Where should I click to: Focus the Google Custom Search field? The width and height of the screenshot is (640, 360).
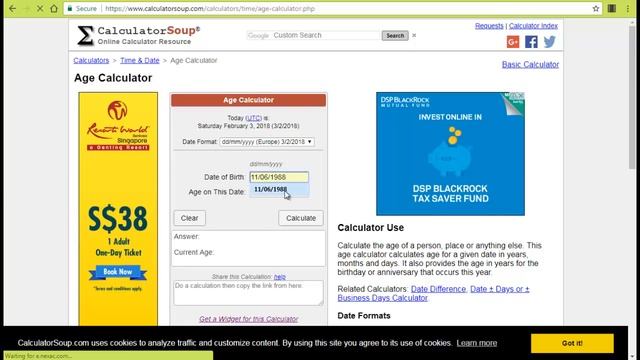[313, 36]
